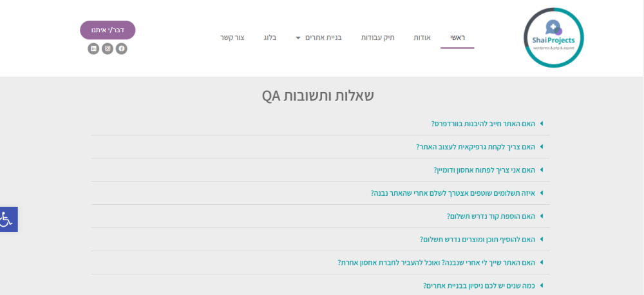Viewport: 644px width, 295px height.
Task: Click the purple דבר/י איתנו button
Action: 108,30
